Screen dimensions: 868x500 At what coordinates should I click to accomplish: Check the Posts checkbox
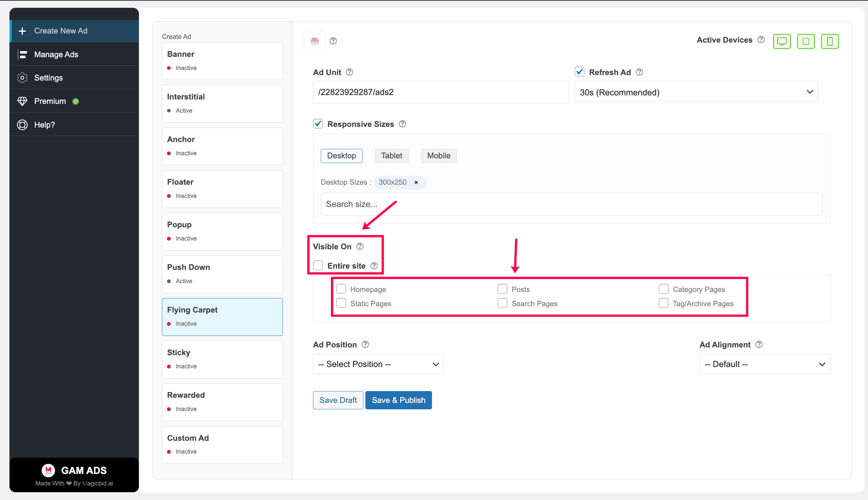(x=502, y=289)
